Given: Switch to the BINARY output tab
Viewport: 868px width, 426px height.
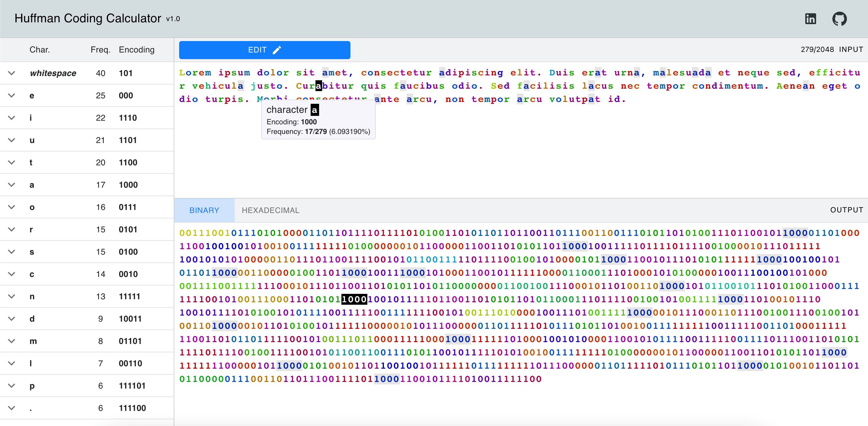Looking at the screenshot, I should 204,210.
